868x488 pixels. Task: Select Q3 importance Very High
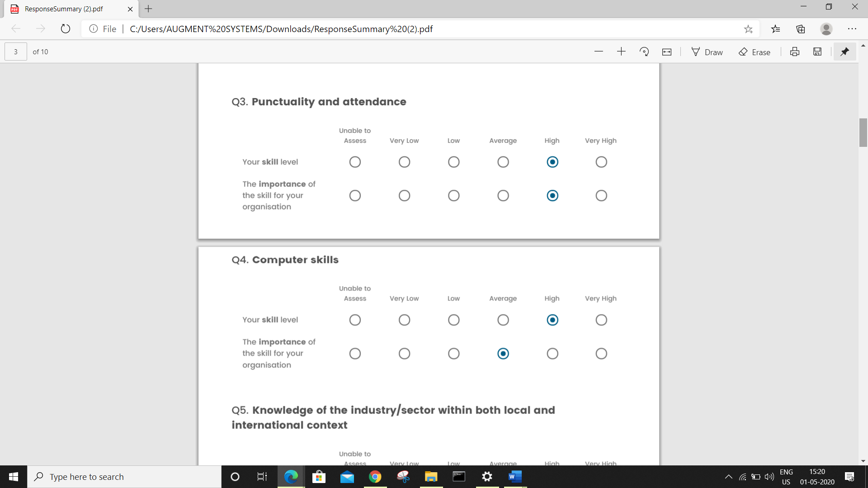pyautogui.click(x=601, y=196)
